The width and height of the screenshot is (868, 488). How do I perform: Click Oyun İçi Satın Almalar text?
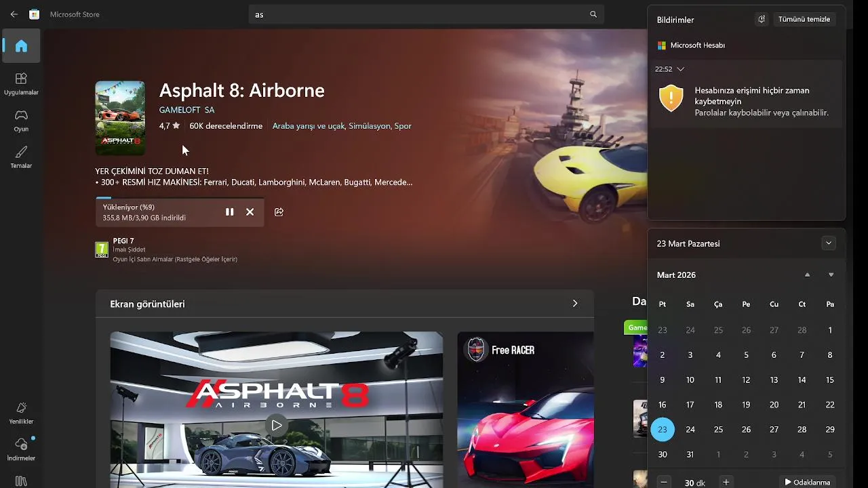click(175, 260)
